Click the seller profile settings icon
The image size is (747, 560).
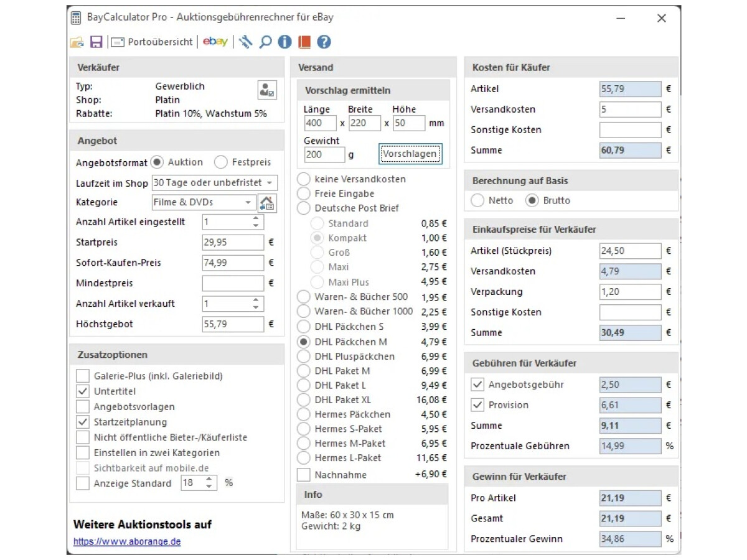pos(267,90)
